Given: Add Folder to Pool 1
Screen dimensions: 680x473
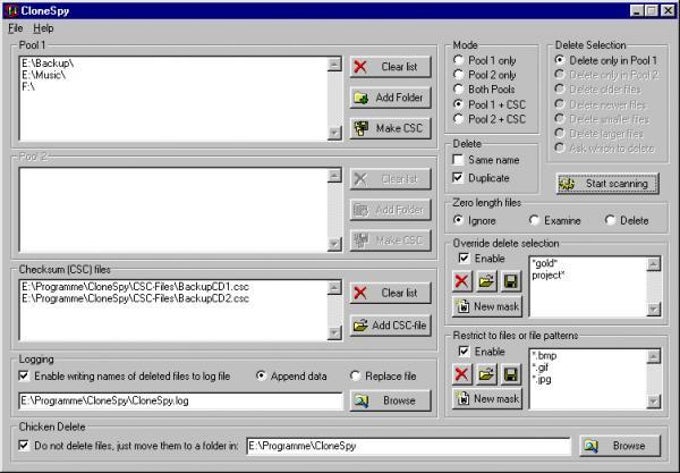Looking at the screenshot, I should [x=390, y=98].
